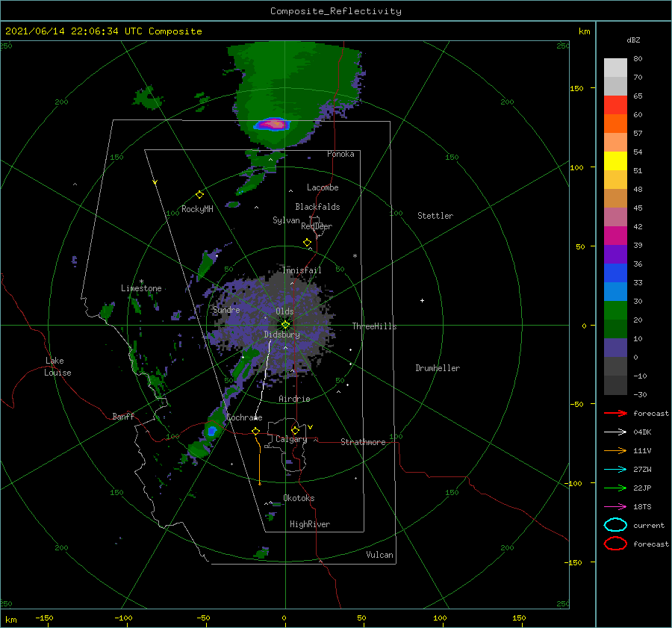Click the red forecast arrow in legend
The image size is (672, 628).
coord(615,413)
